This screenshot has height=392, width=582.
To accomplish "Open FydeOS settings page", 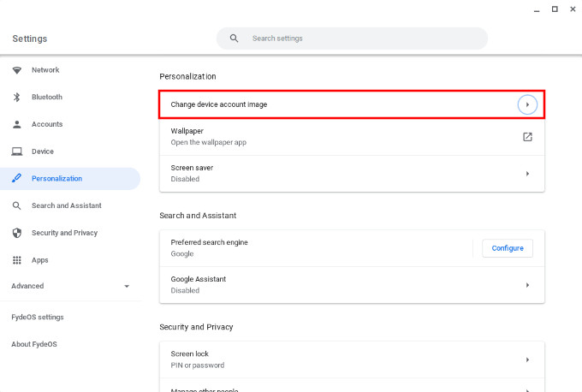I will (38, 317).
